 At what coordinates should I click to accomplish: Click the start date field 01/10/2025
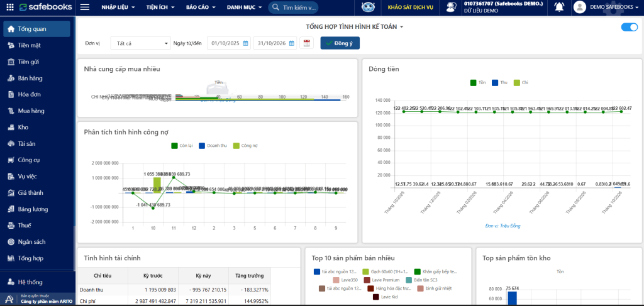coord(230,43)
